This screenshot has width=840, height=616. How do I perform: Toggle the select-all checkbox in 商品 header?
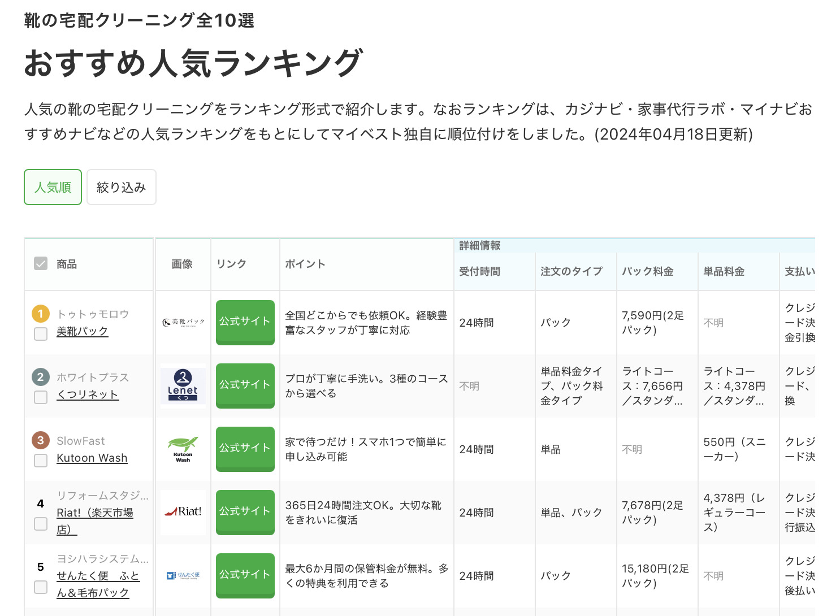[x=41, y=263]
